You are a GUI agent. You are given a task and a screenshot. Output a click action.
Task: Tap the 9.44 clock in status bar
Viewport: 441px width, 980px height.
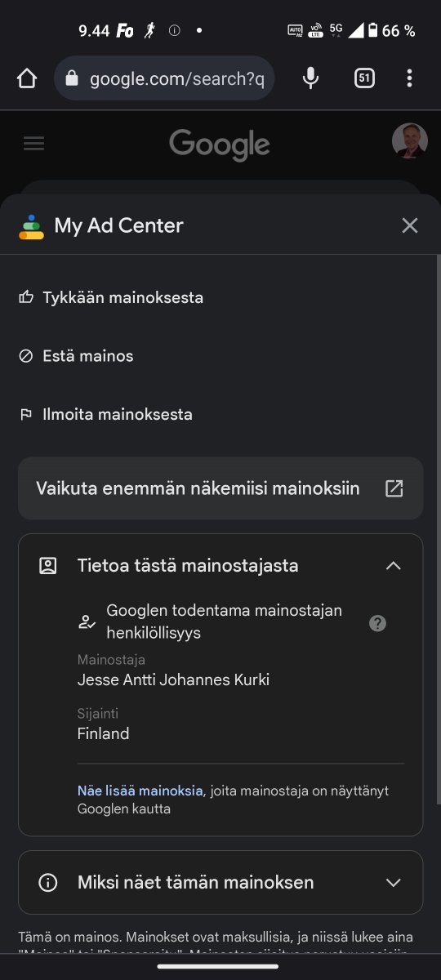(x=94, y=31)
